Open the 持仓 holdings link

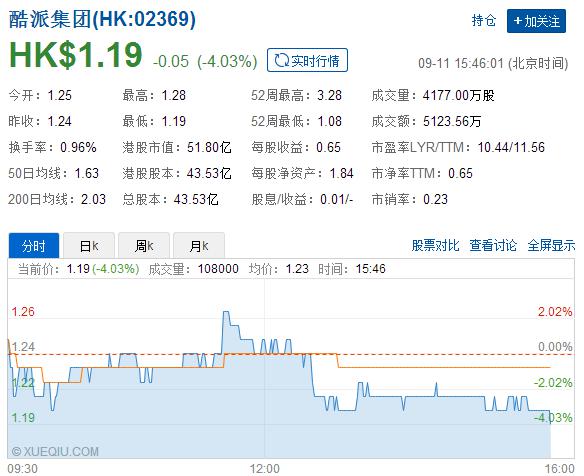pos(484,20)
